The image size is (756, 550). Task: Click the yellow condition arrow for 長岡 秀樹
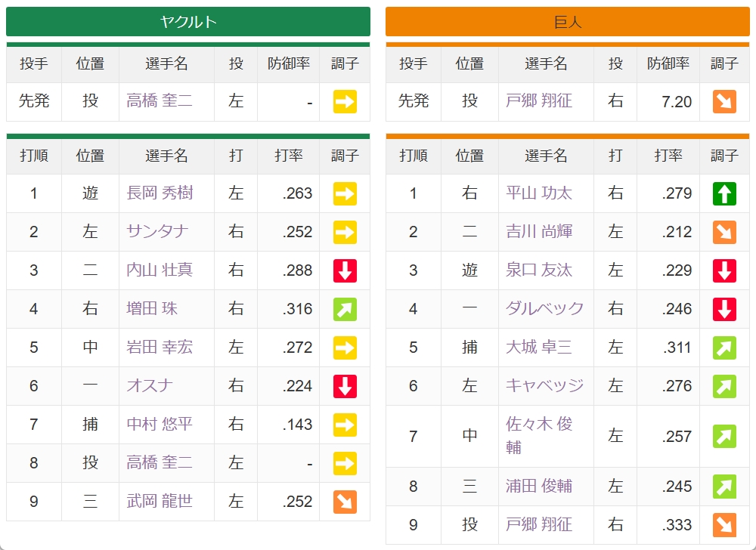345,193
